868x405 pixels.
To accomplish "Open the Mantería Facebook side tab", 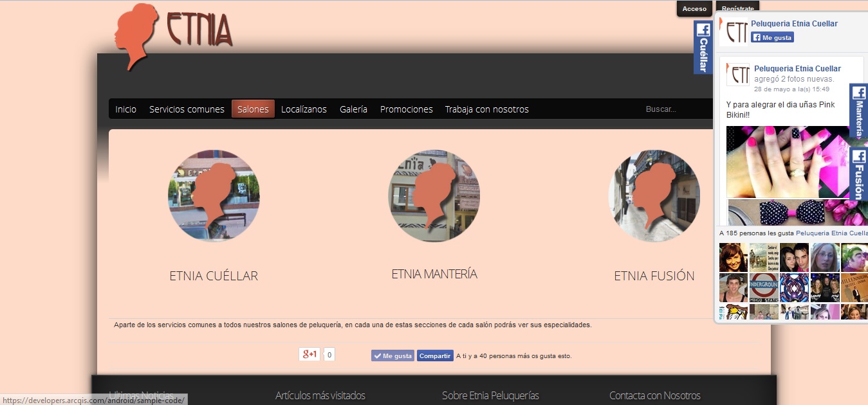I will coord(858,111).
